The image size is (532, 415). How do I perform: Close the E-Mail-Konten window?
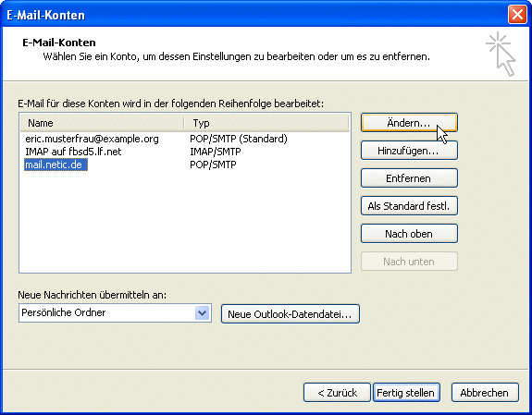click(x=517, y=15)
